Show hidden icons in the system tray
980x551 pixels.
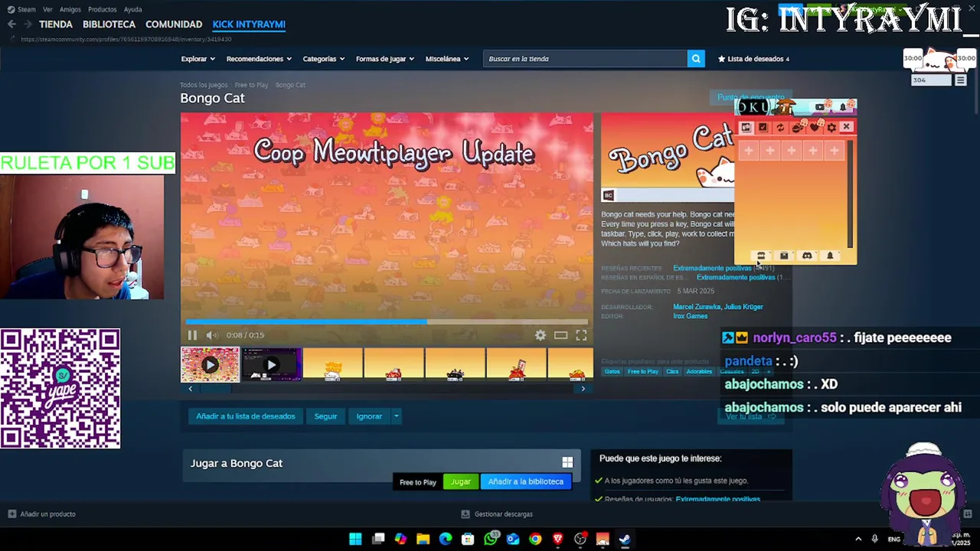coord(858,539)
